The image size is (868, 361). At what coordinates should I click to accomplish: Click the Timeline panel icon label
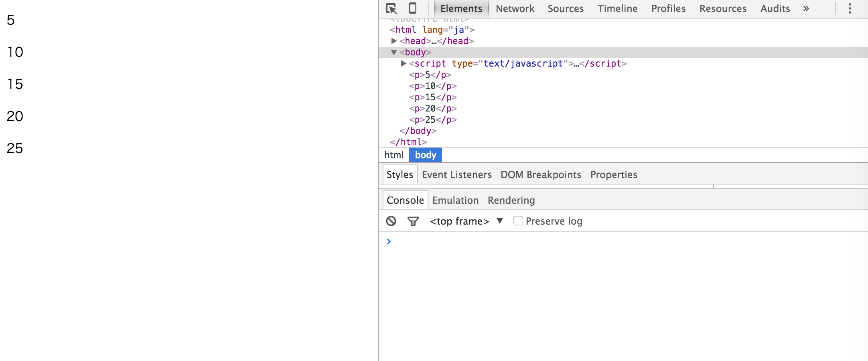(x=617, y=8)
